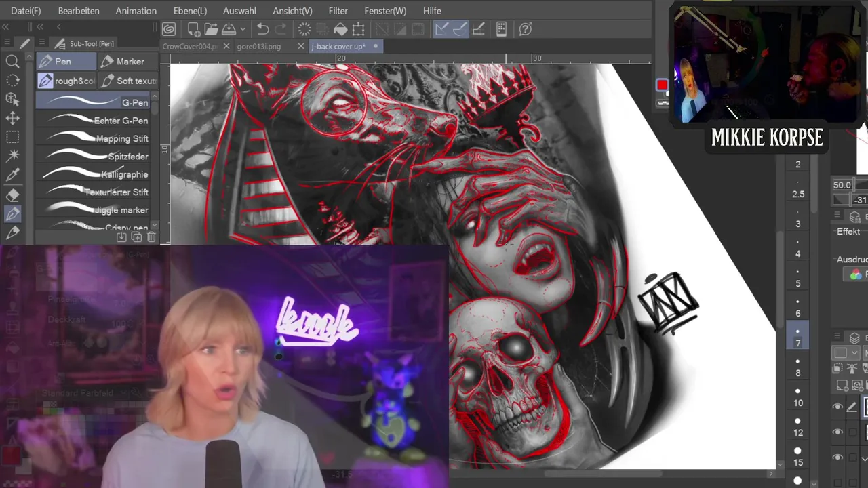868x488 pixels.
Task: Select the pencil tool below the pen tool
Action: (x=12, y=232)
